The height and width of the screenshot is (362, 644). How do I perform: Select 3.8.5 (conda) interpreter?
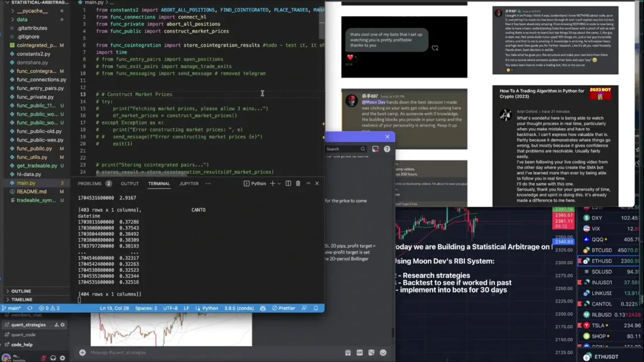tap(238, 308)
